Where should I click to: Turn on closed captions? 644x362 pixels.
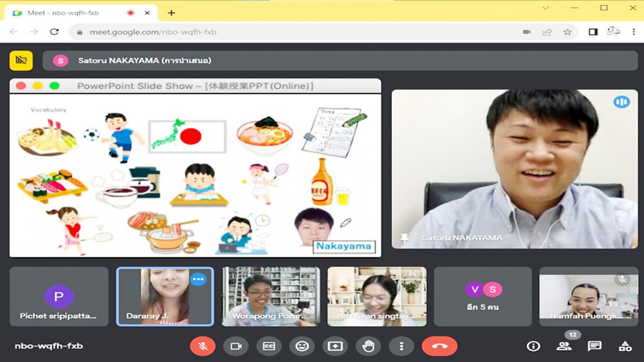tap(269, 346)
